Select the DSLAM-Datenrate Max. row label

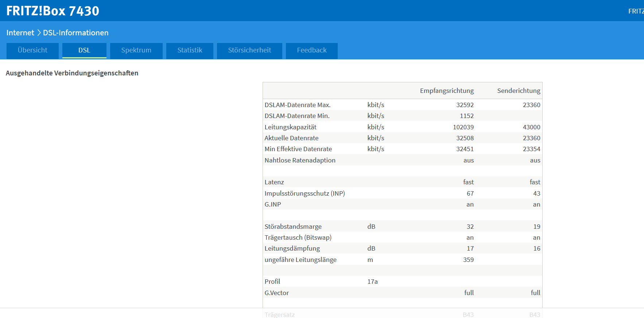pos(298,105)
